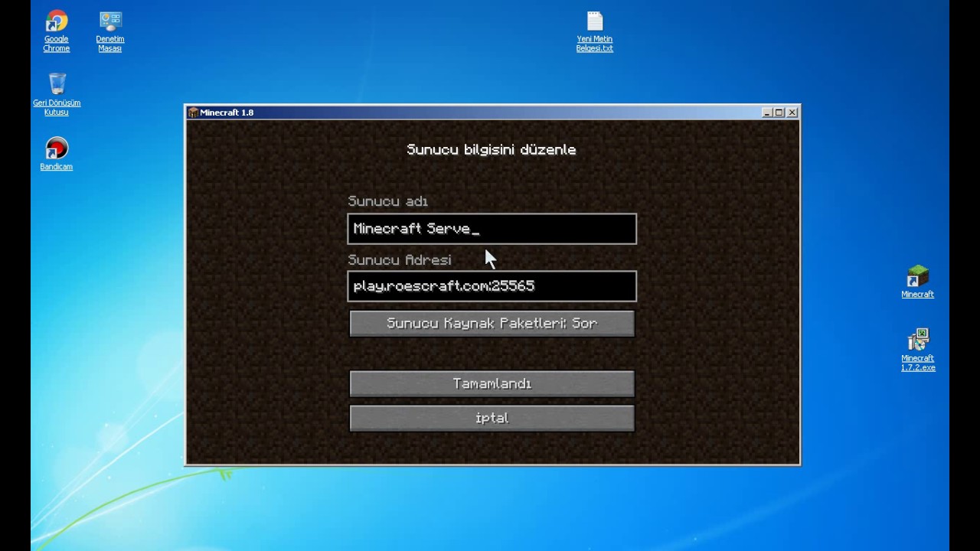Open the Yeni Metin Belgesi.txt file icon
This screenshot has height=551, width=980.
pyautogui.click(x=595, y=31)
